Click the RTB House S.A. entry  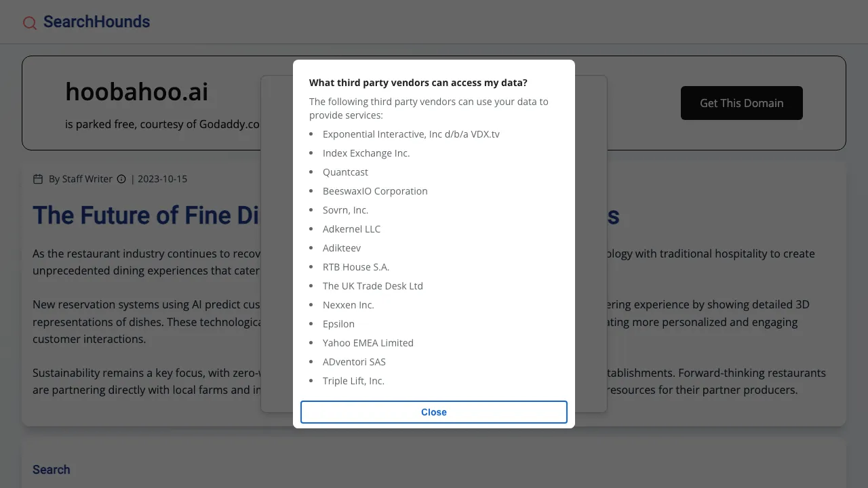click(x=356, y=267)
